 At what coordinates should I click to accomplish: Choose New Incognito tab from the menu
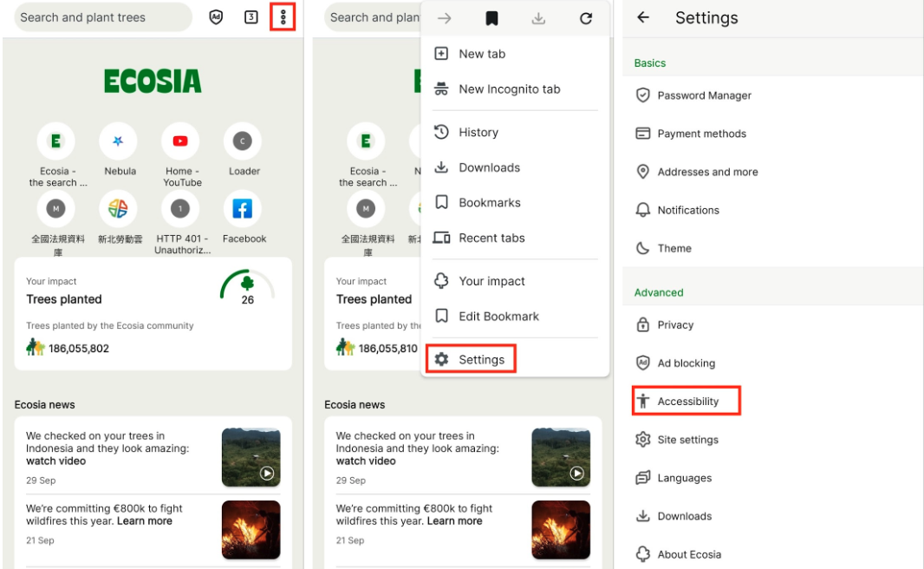tap(515, 89)
